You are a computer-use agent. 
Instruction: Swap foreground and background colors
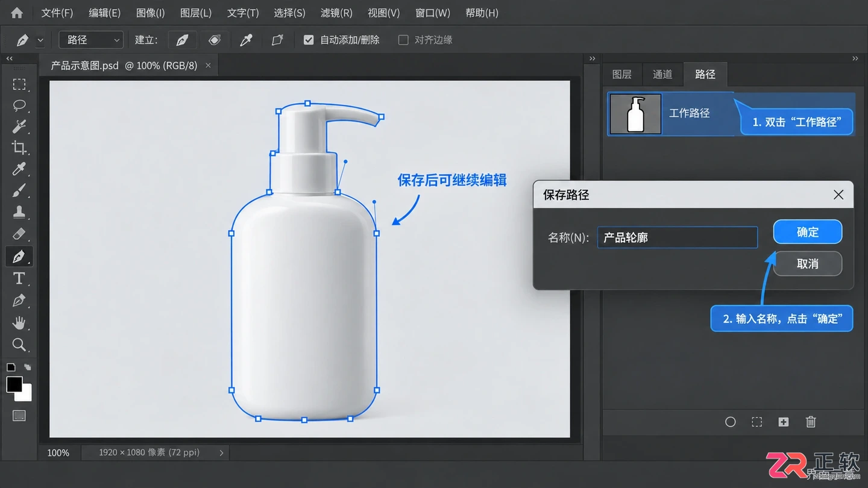(x=28, y=367)
